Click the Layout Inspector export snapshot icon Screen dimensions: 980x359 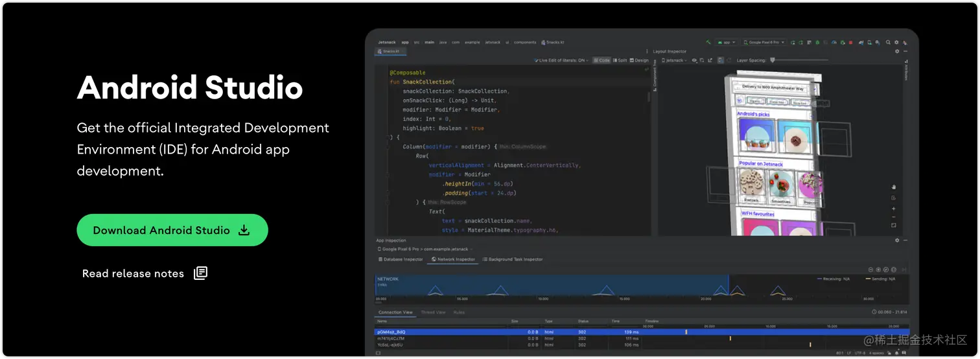[x=710, y=60]
